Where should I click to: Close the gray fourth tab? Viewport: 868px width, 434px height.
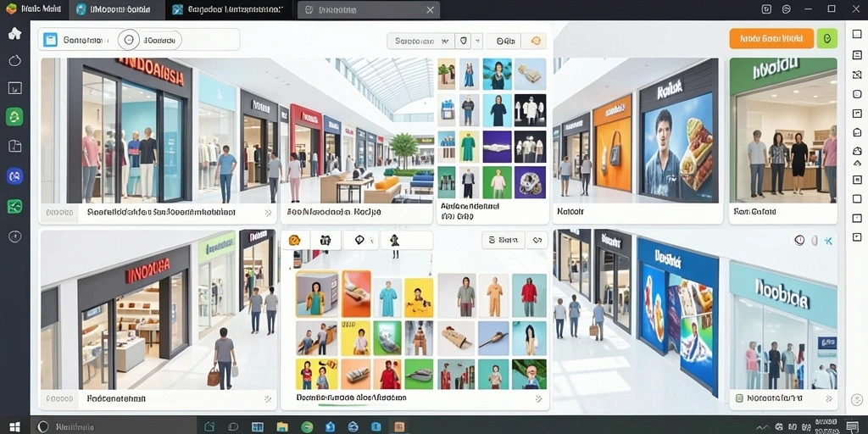[430, 10]
